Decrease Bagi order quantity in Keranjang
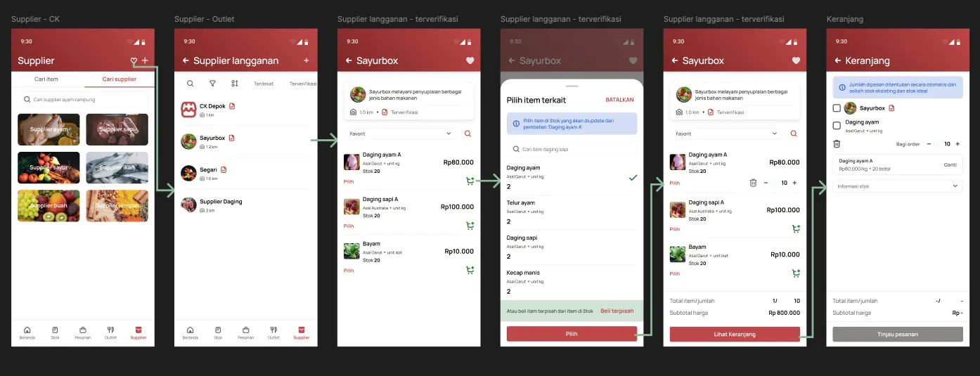 pyautogui.click(x=929, y=143)
